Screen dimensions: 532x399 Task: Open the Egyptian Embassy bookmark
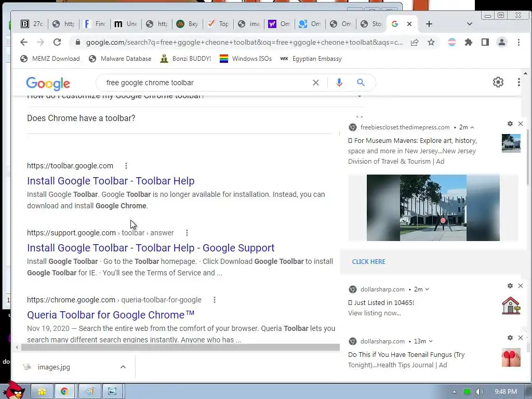pos(311,59)
